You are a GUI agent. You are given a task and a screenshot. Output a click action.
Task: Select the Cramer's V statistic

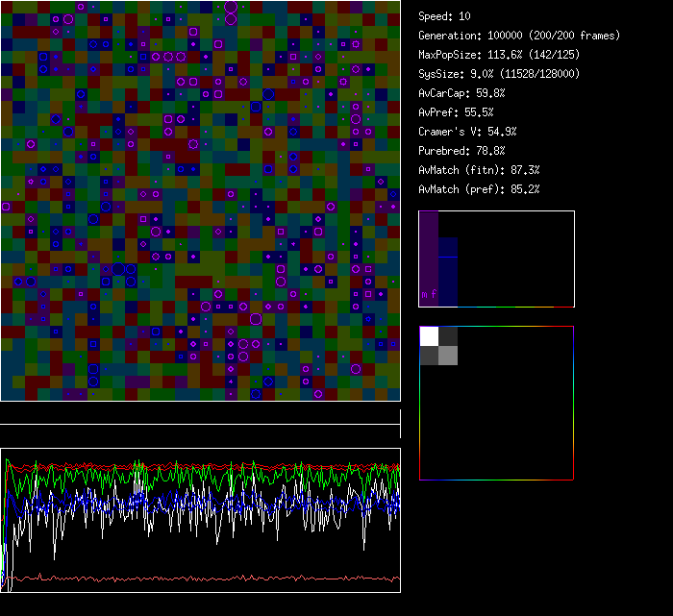click(x=467, y=132)
